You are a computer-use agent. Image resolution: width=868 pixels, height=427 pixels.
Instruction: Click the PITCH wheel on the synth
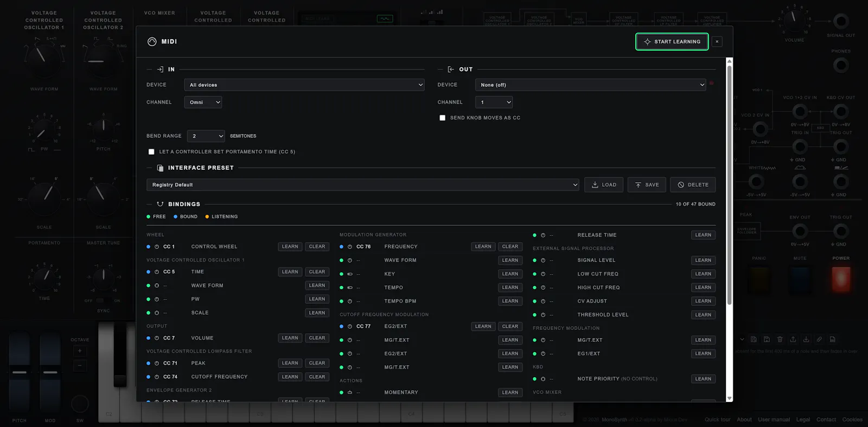(20, 373)
